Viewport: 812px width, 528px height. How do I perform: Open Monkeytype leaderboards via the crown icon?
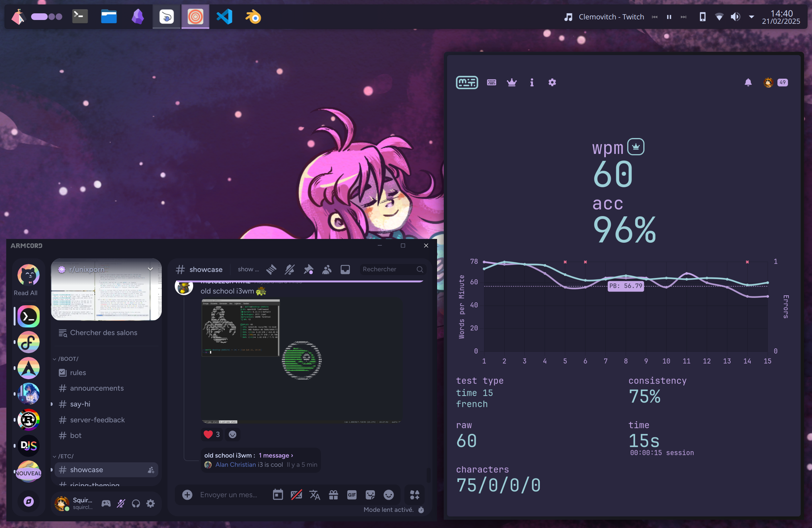point(512,82)
